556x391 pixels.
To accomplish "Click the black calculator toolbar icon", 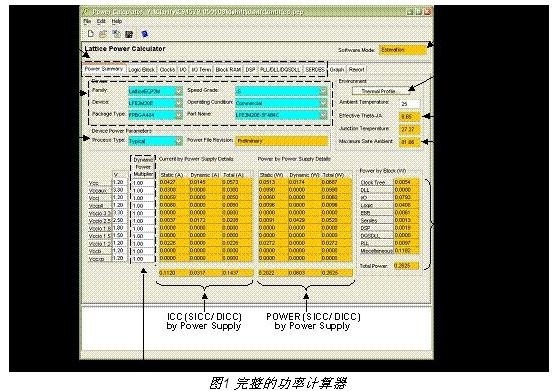I will pos(129,34).
